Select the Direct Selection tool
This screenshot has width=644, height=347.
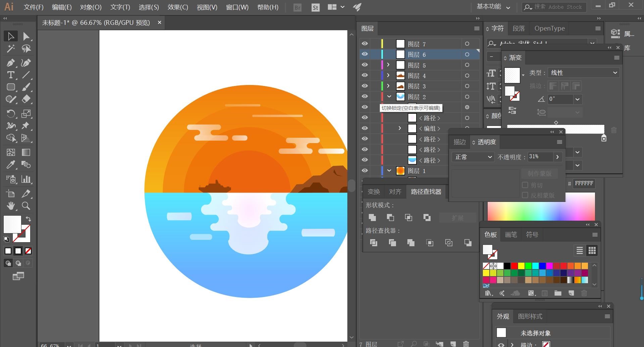[26, 36]
